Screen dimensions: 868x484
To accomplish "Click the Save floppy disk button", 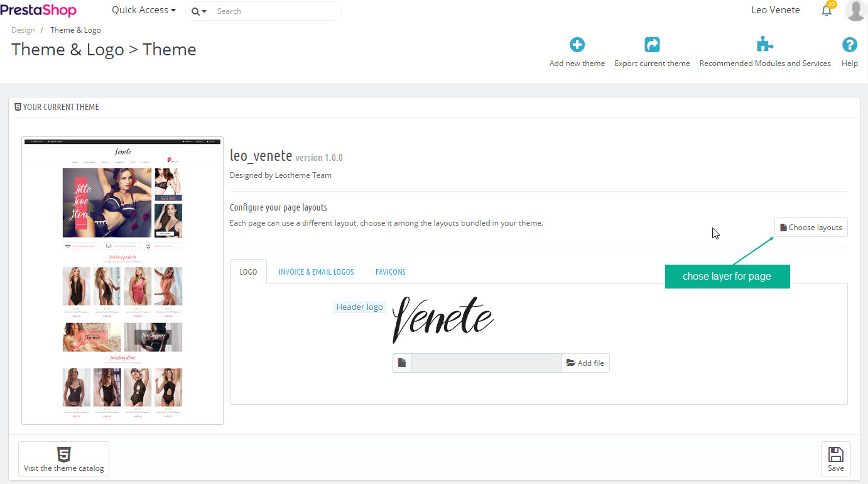I will tap(835, 459).
